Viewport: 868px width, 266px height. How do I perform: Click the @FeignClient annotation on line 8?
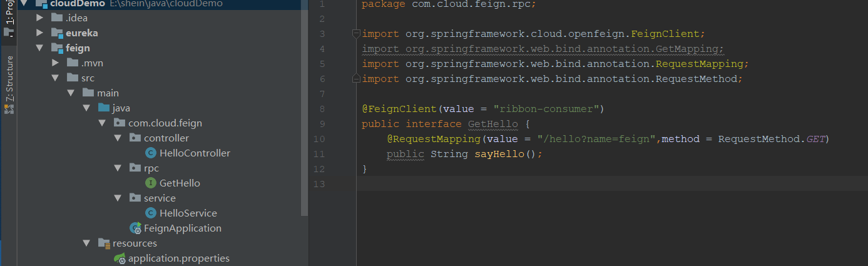click(x=399, y=109)
